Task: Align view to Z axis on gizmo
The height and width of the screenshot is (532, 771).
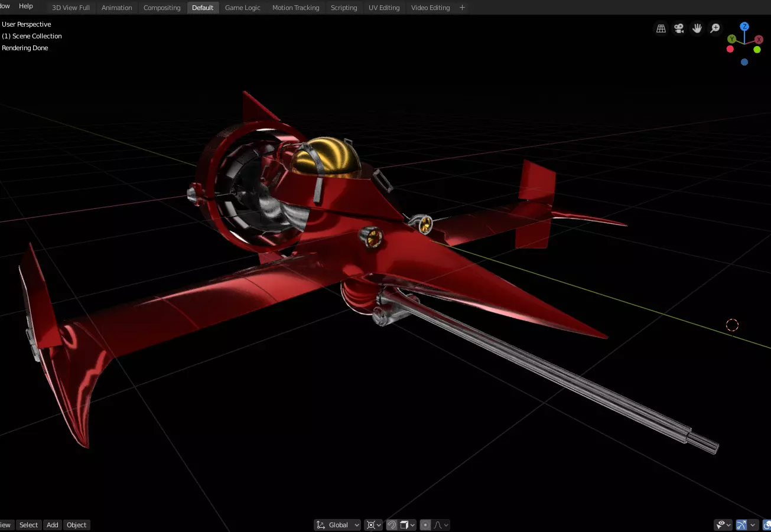Action: [x=744, y=27]
